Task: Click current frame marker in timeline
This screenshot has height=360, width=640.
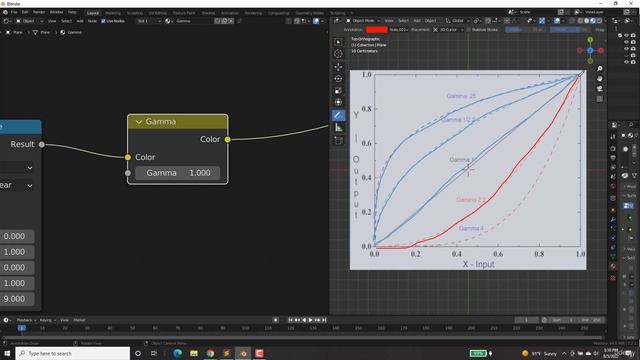Action: pyautogui.click(x=22, y=328)
